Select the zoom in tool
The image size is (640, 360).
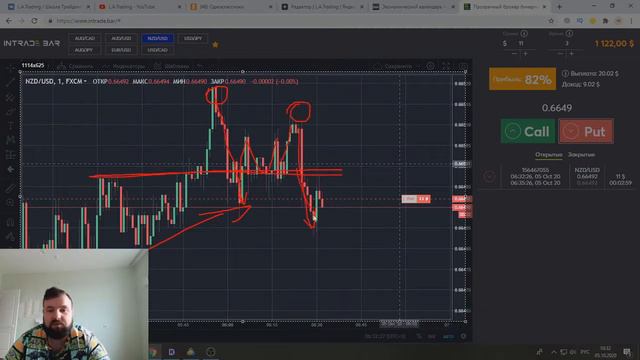pos(10,202)
